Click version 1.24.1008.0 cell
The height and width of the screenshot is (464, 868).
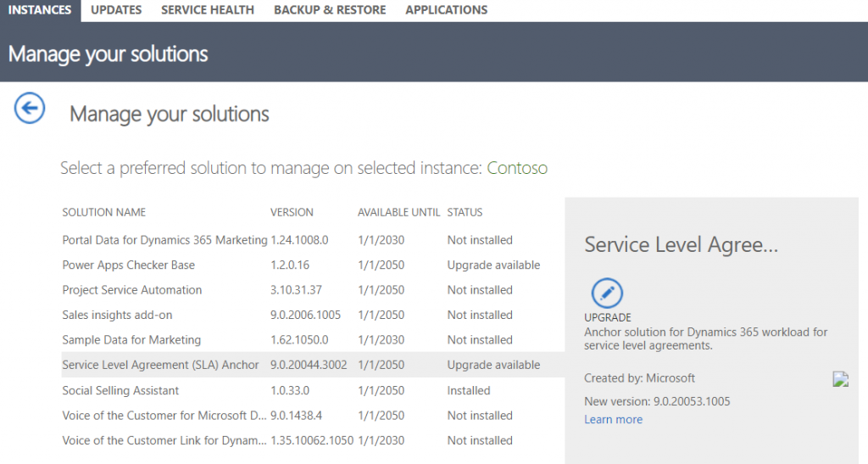point(299,240)
